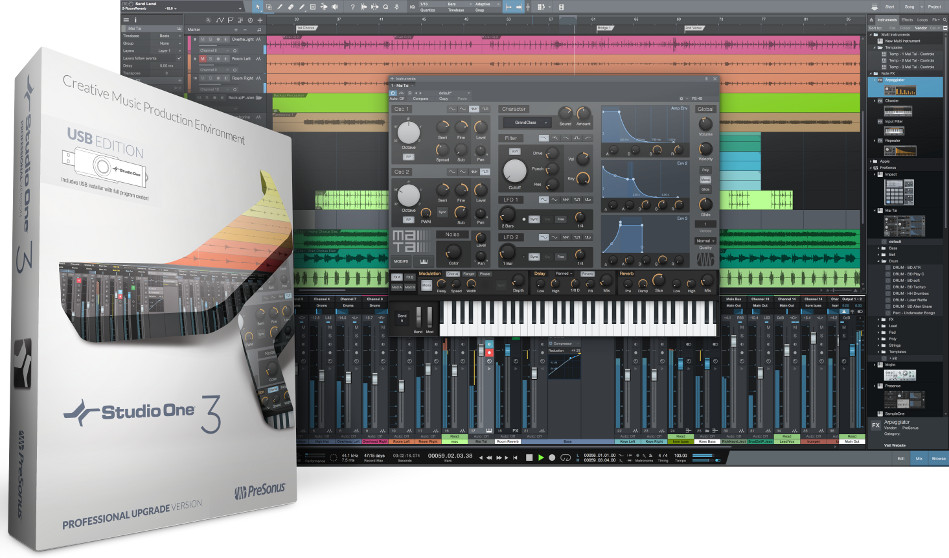The height and width of the screenshot is (558, 949).
Task: Open the FX icon in the browser info area
Action: [x=876, y=425]
